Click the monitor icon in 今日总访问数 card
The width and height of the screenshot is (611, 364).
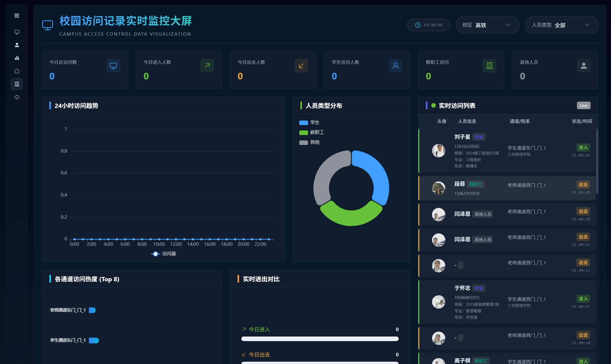(x=113, y=66)
